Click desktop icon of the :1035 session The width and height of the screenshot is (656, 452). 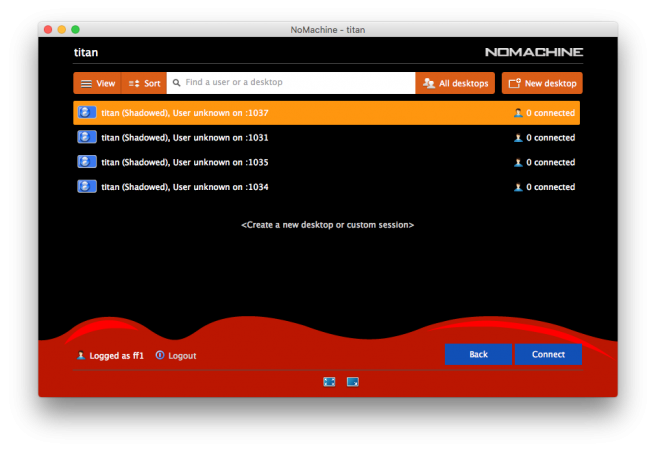tap(87, 162)
